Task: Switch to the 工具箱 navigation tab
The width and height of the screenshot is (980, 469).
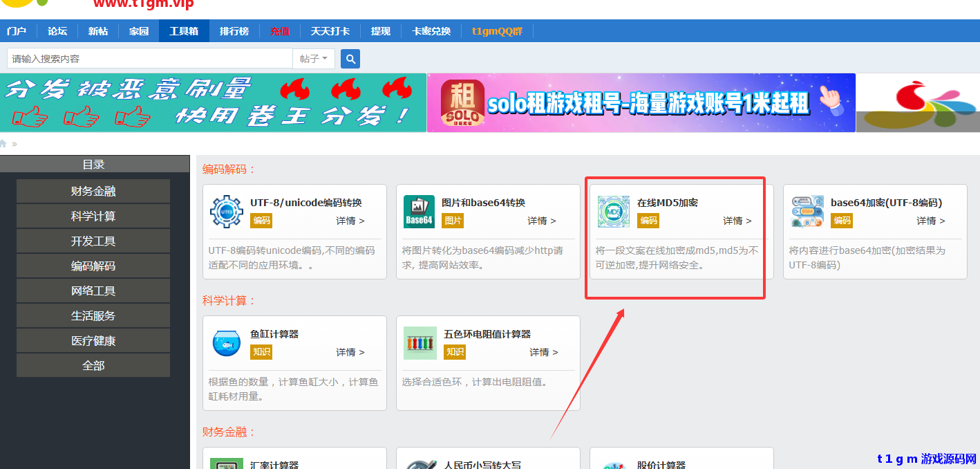Action: pyautogui.click(x=183, y=30)
